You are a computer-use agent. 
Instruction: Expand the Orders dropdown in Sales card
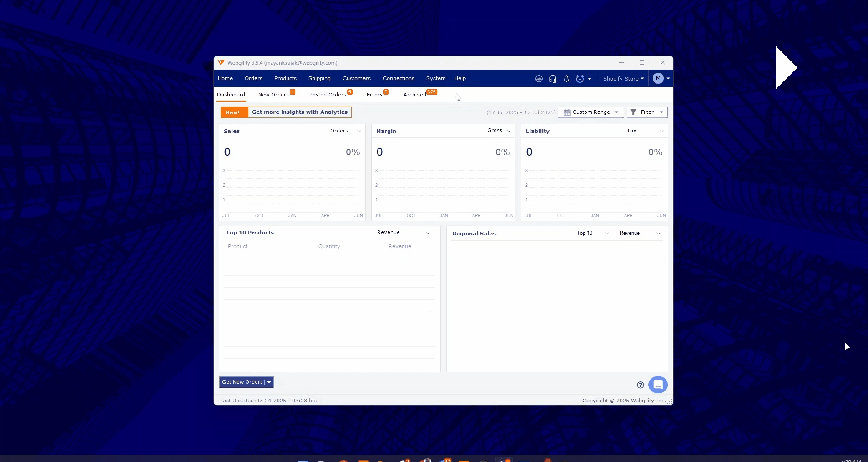[x=346, y=131]
